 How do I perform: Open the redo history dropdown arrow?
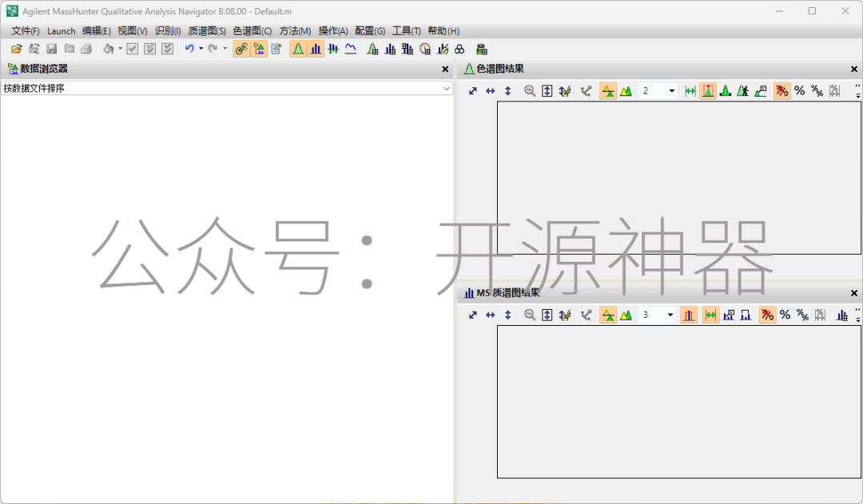tap(225, 49)
